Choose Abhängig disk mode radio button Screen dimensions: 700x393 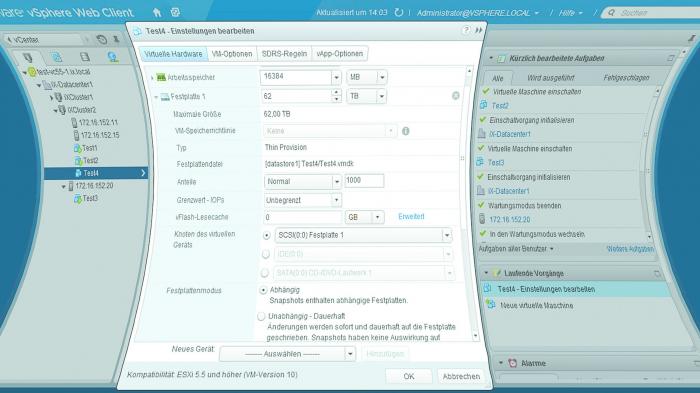click(x=263, y=290)
